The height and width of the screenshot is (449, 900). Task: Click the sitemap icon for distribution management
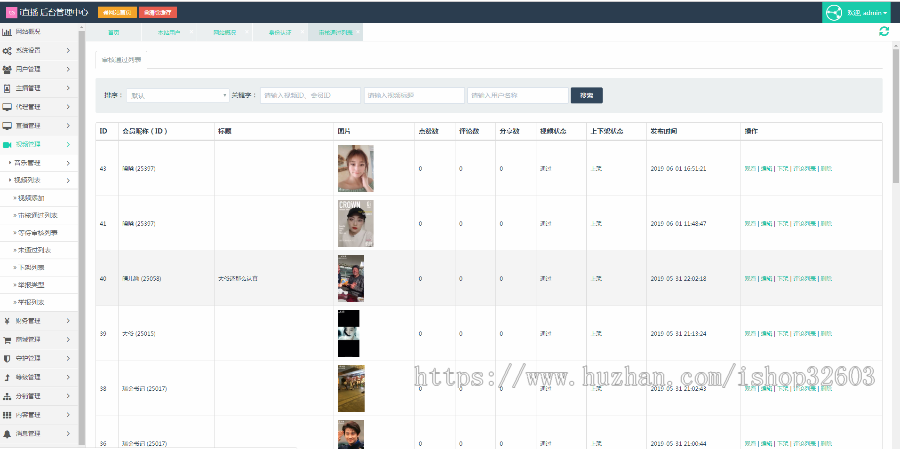(7, 396)
